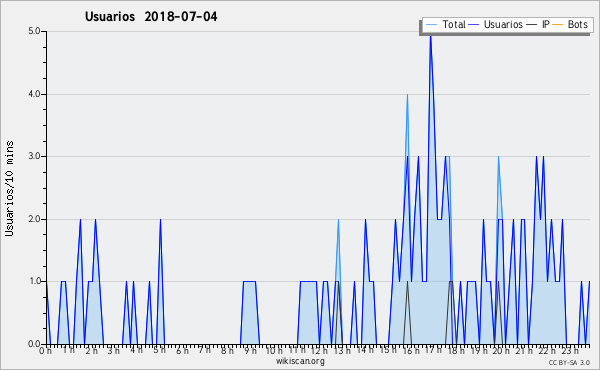Click the 9 h x-axis label
The image size is (600, 370).
tap(250, 350)
